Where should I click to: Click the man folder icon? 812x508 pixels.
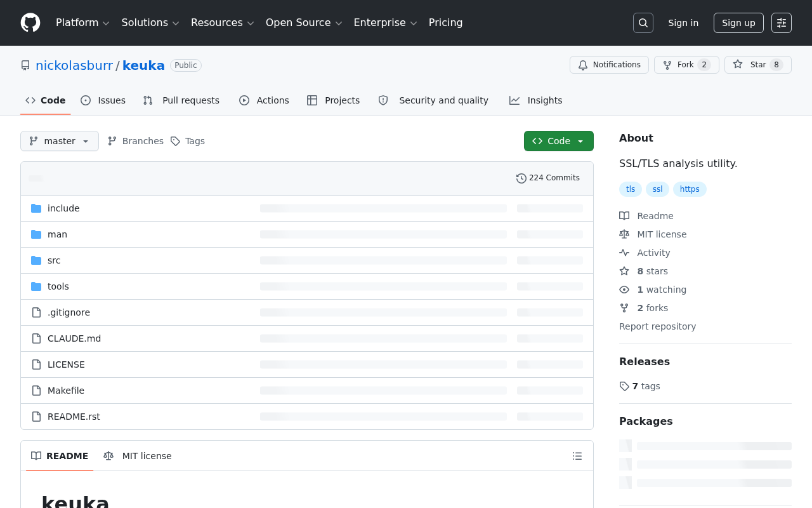[36, 234]
